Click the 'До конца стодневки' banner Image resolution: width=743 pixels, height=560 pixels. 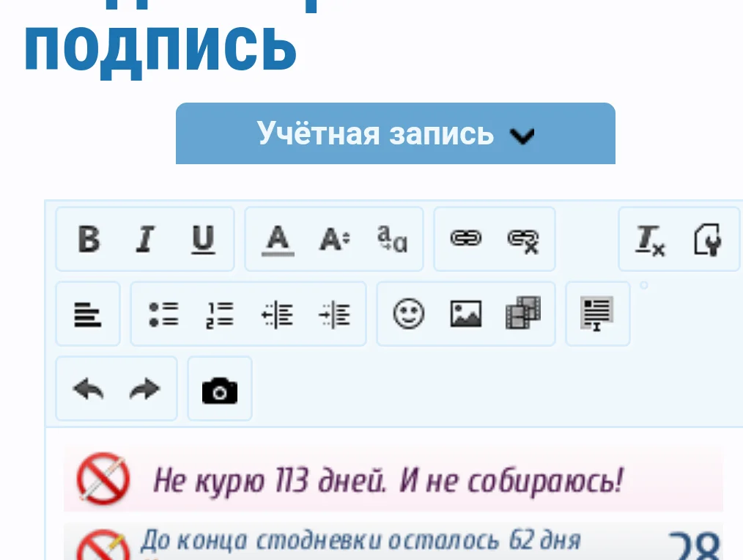click(x=393, y=541)
